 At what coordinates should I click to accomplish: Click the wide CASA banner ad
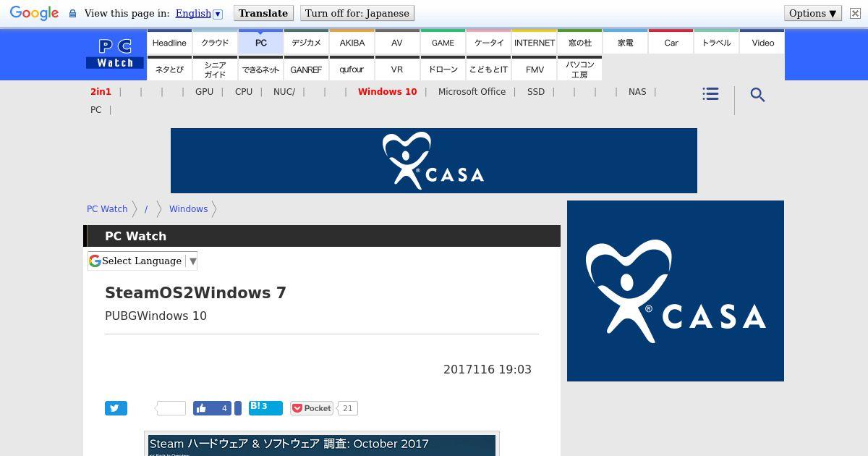tap(434, 161)
